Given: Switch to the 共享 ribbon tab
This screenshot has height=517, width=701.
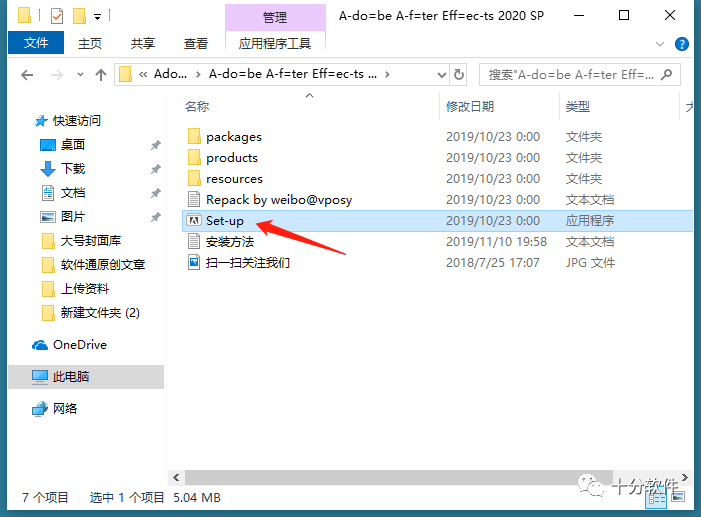Looking at the screenshot, I should click(143, 43).
